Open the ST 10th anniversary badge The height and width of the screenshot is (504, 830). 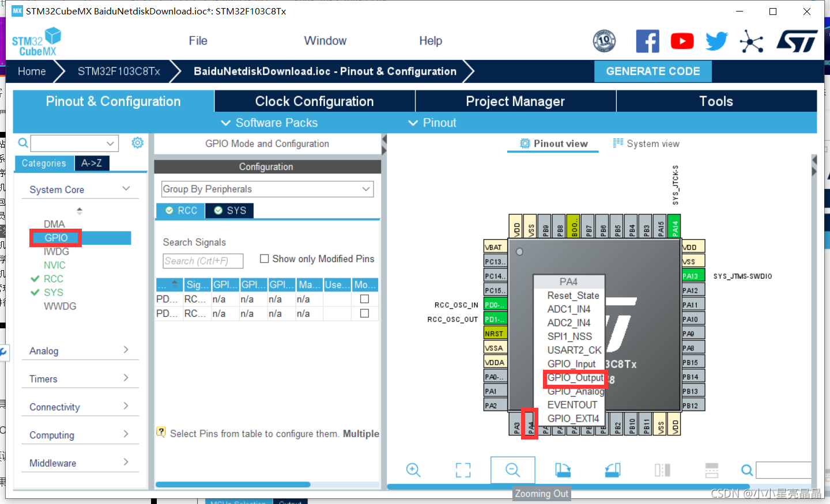click(604, 41)
